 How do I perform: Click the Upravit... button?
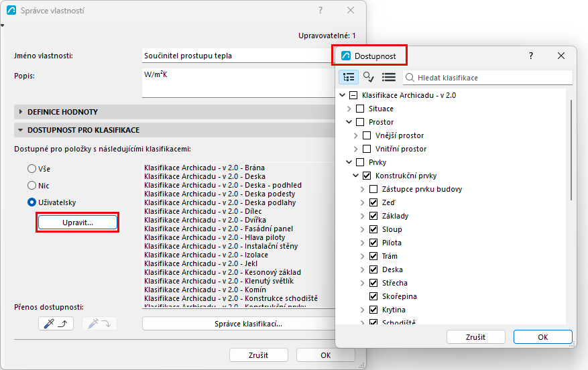click(x=78, y=223)
